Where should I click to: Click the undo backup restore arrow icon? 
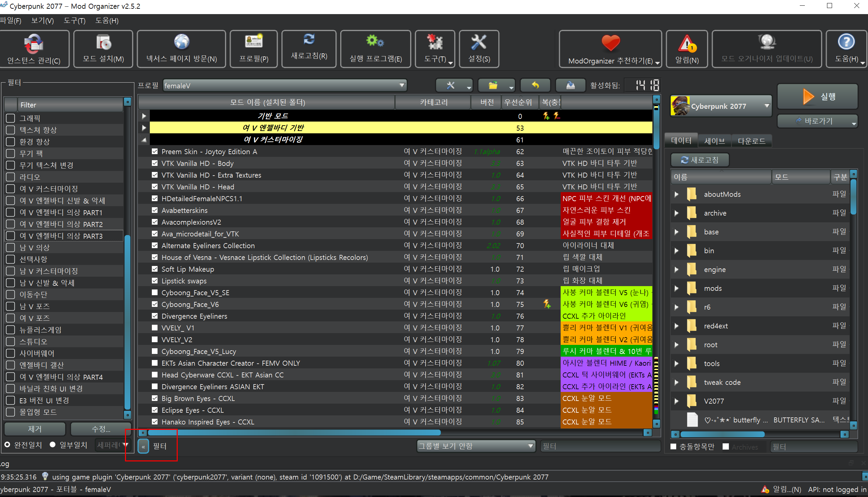(535, 85)
